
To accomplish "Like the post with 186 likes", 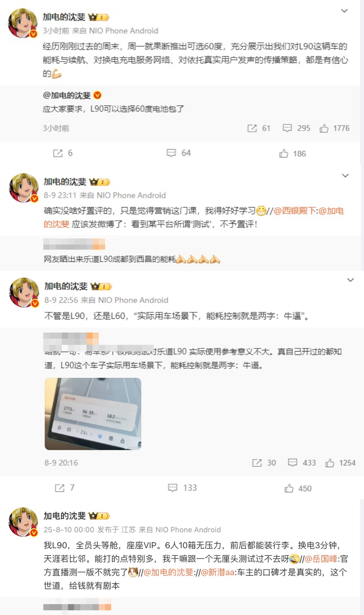I will click(283, 153).
